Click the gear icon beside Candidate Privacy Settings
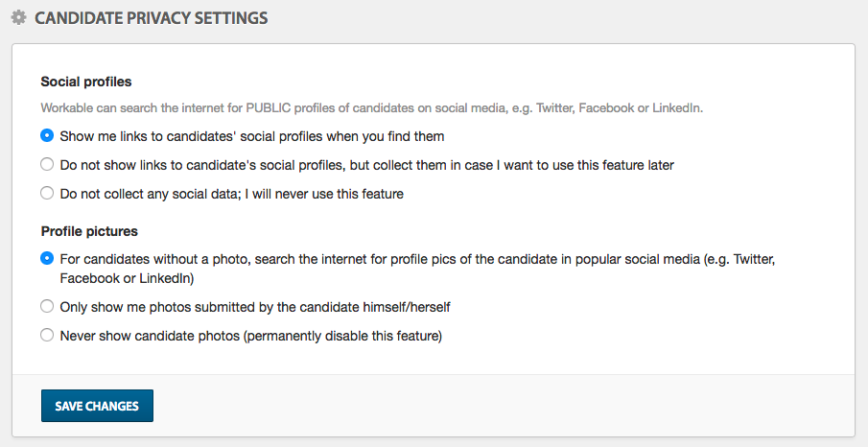Screen dimensions: 868x447 point(19,17)
